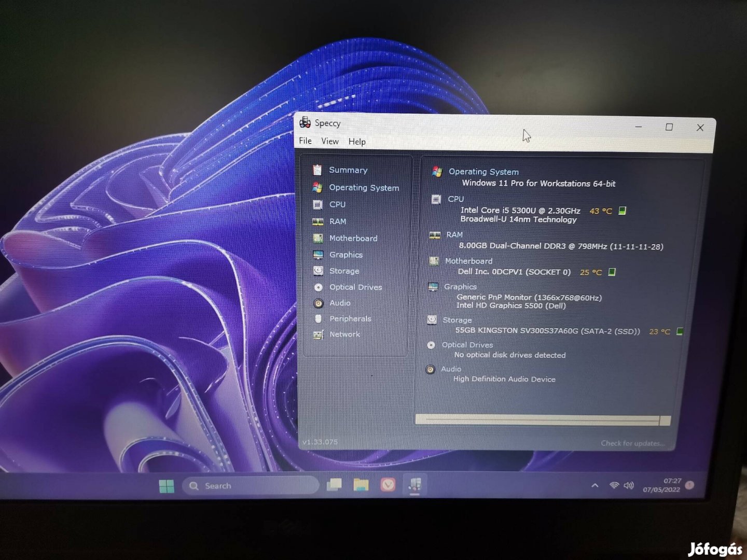
Task: Click the Intel HD Graphics 5500 text
Action: [511, 305]
